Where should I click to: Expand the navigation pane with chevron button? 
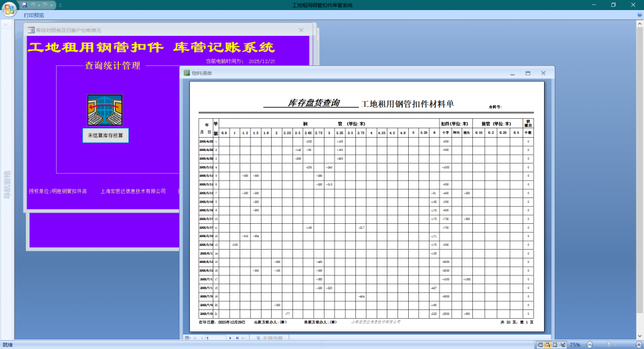click(x=7, y=25)
